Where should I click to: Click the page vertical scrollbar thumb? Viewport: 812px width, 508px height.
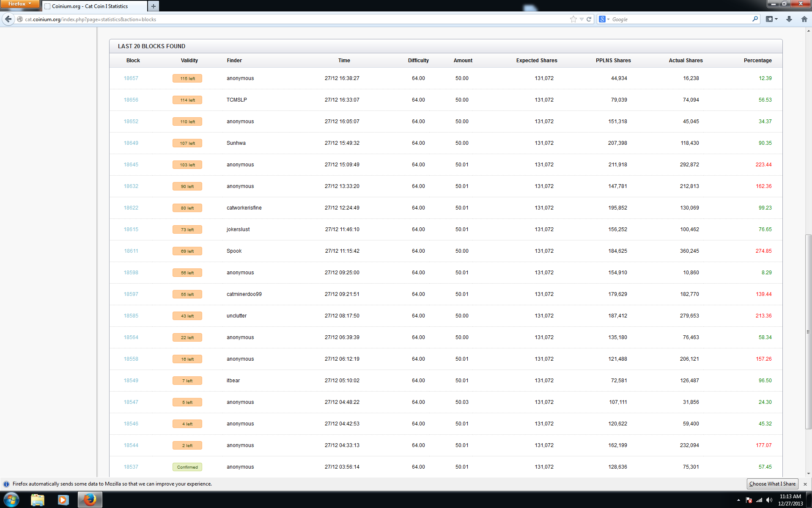point(808,331)
